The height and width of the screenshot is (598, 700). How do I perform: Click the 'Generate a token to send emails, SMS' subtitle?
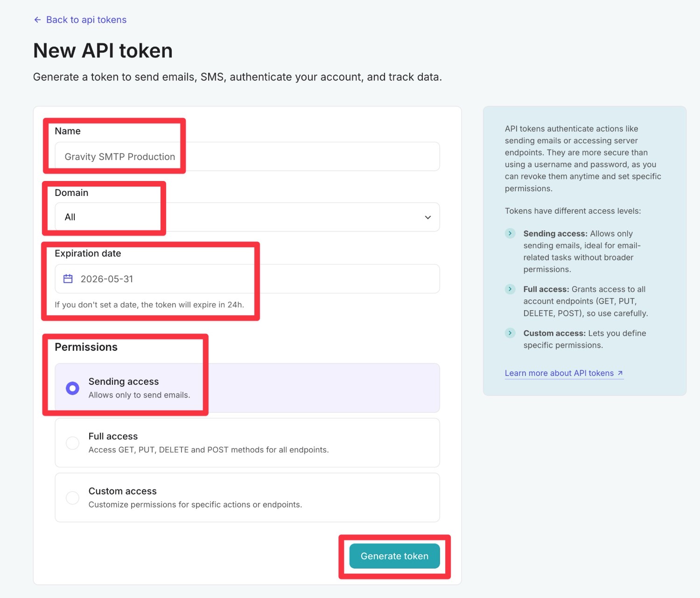click(x=237, y=77)
